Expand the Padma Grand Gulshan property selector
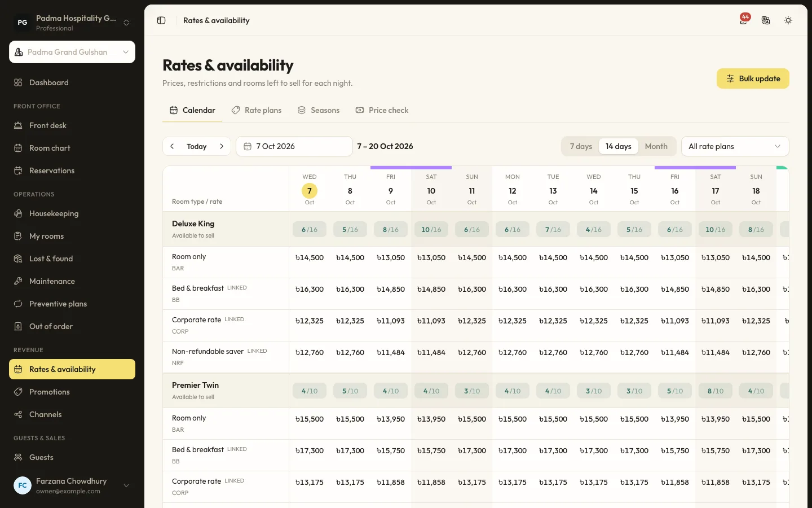The width and height of the screenshot is (812, 508). [72, 52]
